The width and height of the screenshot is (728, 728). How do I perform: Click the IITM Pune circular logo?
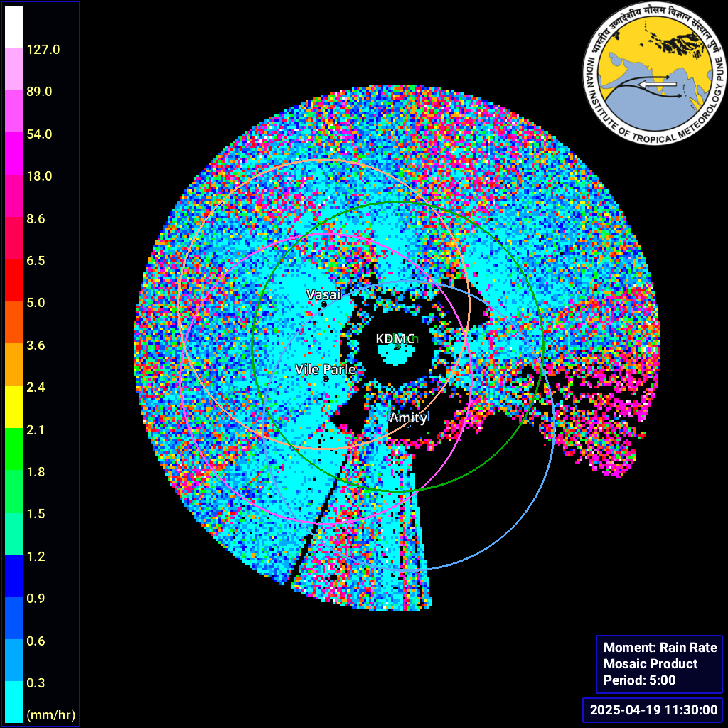coord(655,73)
